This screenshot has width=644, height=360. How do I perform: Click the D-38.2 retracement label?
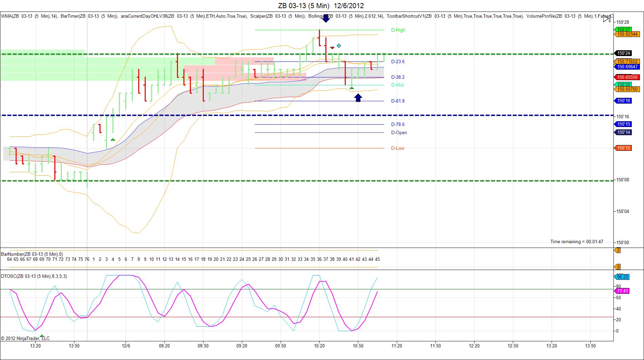[398, 77]
